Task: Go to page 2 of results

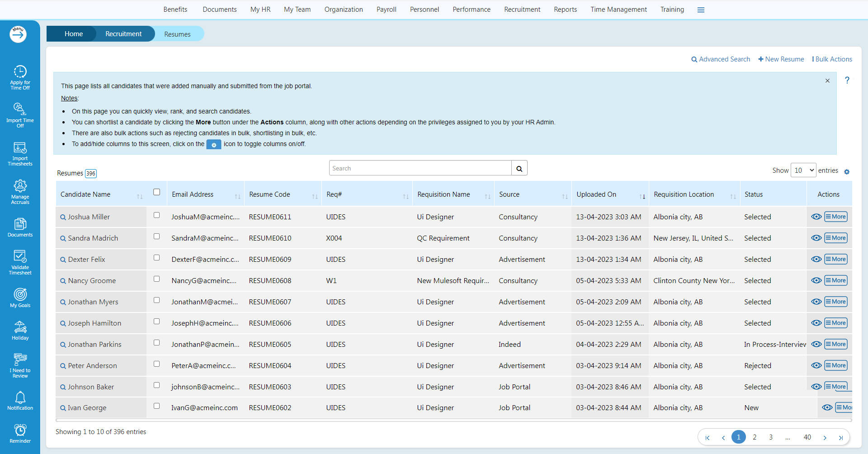Action: (x=755, y=437)
